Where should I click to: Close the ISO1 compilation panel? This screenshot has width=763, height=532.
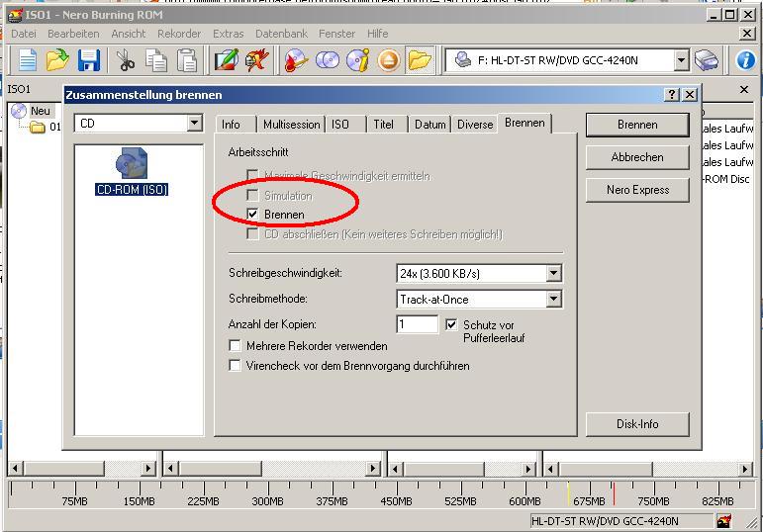pyautogui.click(x=744, y=89)
